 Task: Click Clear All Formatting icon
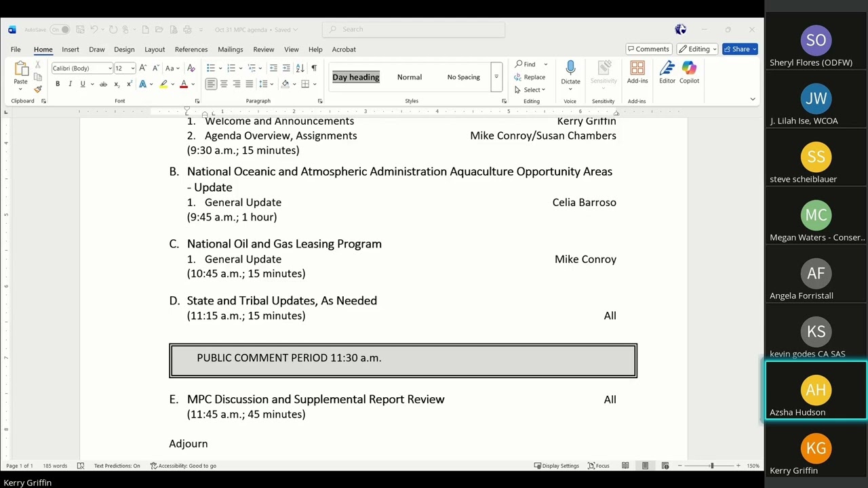click(191, 68)
